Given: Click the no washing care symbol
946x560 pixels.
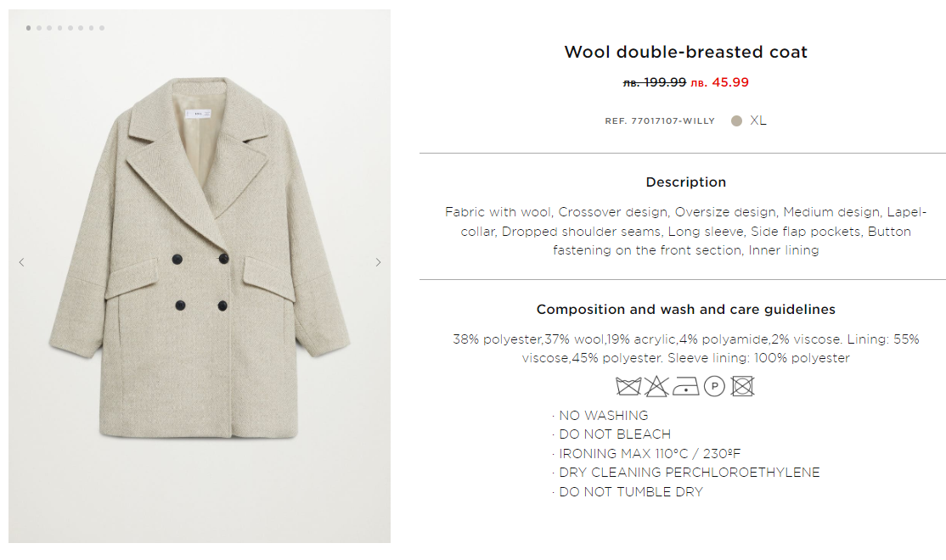Looking at the screenshot, I should click(x=628, y=387).
